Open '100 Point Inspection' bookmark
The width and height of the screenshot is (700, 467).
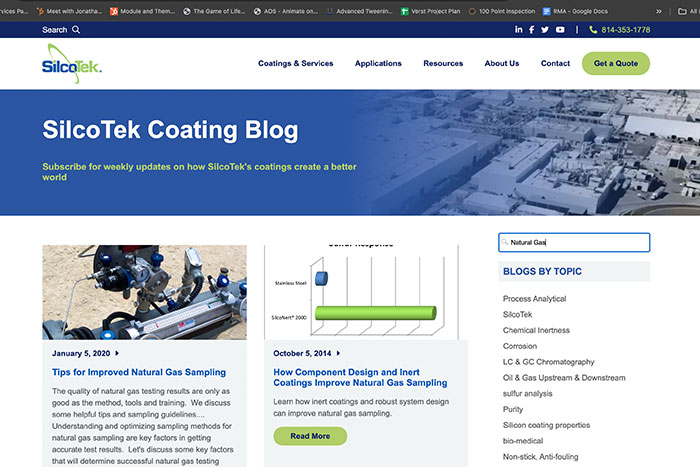[501, 11]
